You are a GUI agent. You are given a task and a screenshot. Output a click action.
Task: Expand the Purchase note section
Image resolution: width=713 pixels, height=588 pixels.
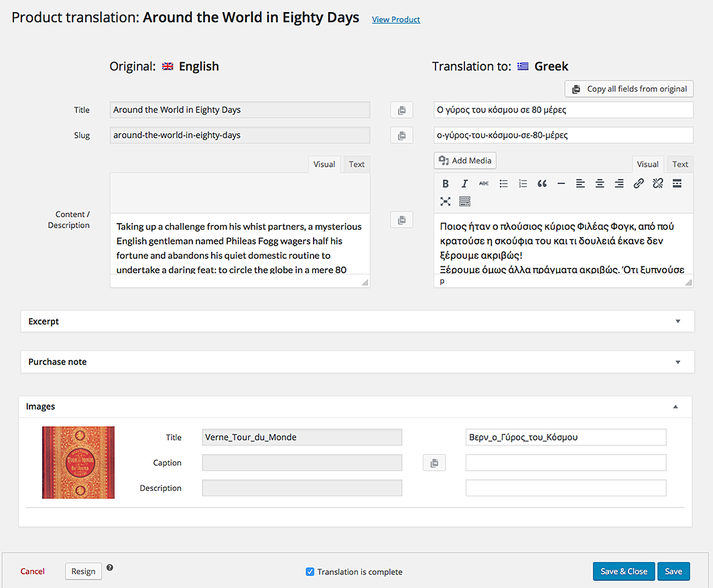pos(677,362)
